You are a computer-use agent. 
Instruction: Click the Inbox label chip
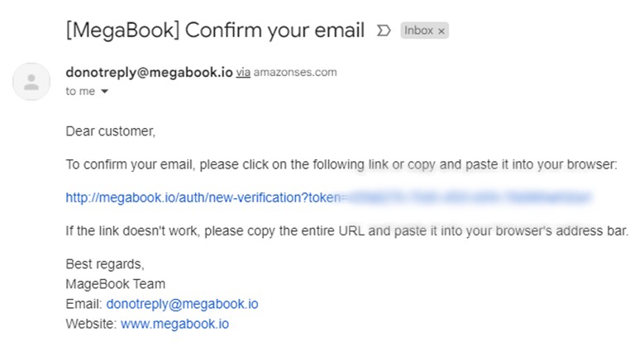click(x=418, y=31)
